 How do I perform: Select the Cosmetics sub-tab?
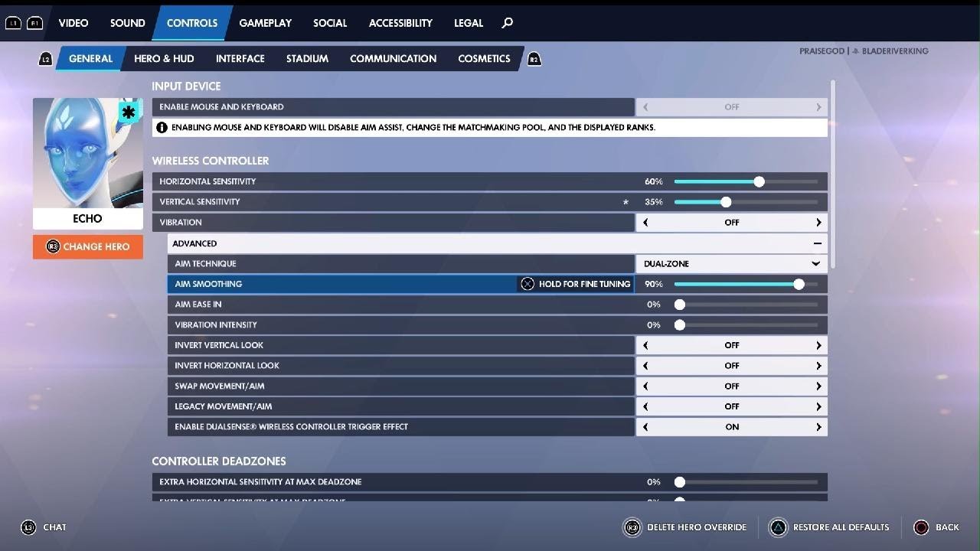[484, 59]
